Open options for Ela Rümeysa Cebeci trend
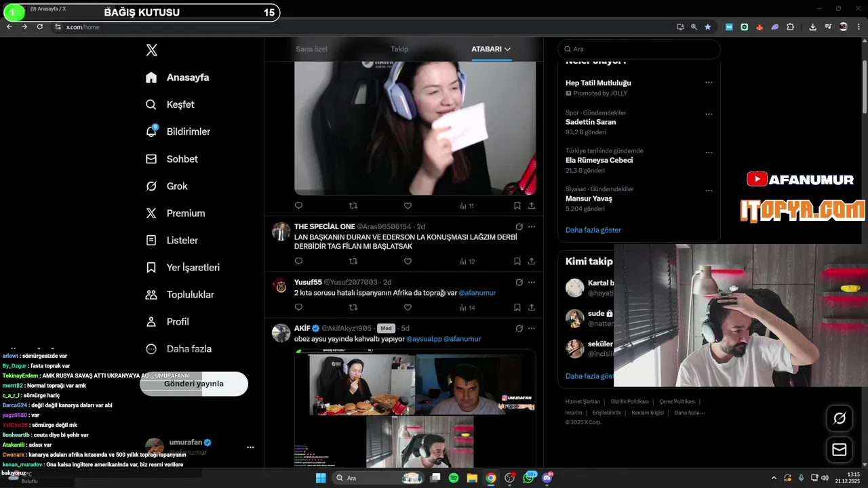Image resolution: width=868 pixels, height=488 pixels. [x=709, y=152]
